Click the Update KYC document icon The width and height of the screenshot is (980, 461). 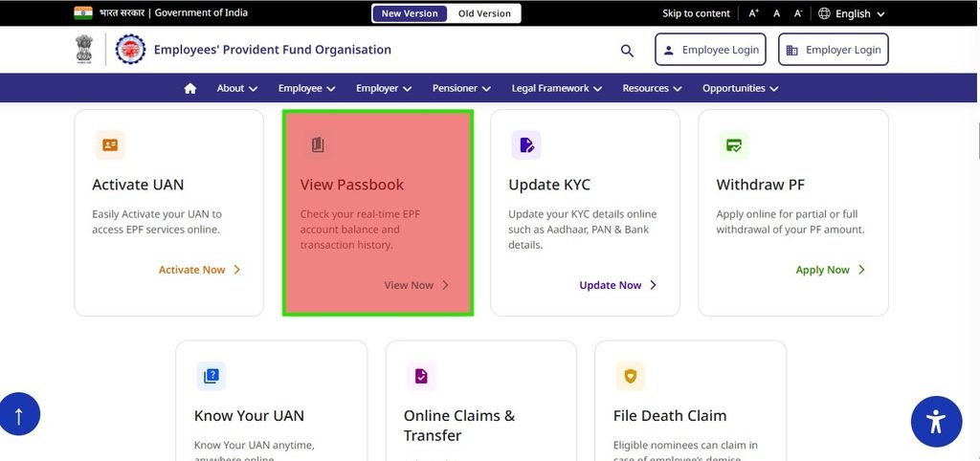[526, 145]
